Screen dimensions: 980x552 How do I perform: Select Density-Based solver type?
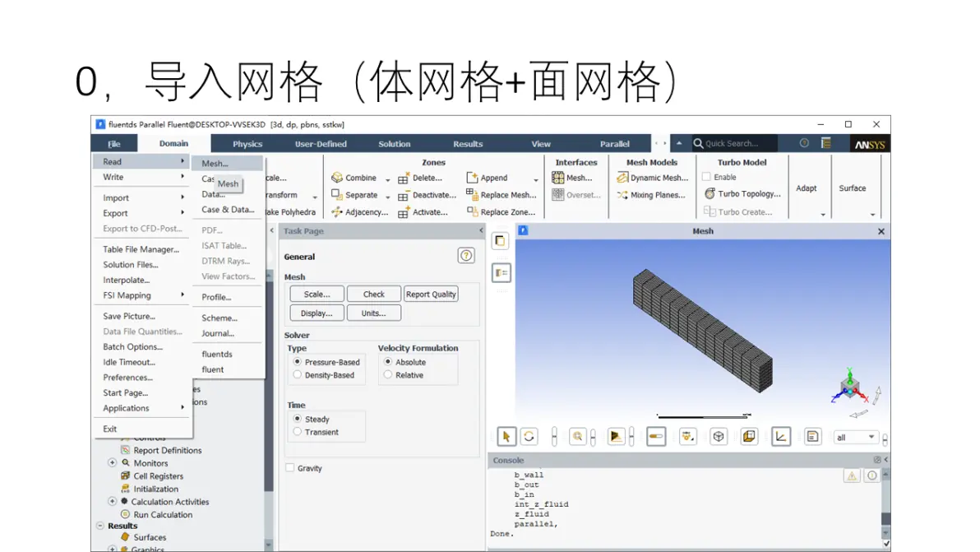298,375
